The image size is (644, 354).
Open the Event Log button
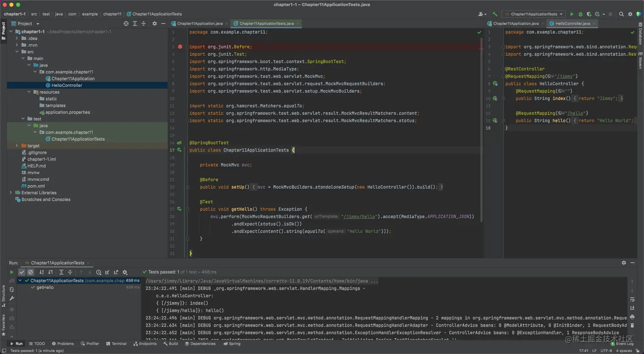622,344
